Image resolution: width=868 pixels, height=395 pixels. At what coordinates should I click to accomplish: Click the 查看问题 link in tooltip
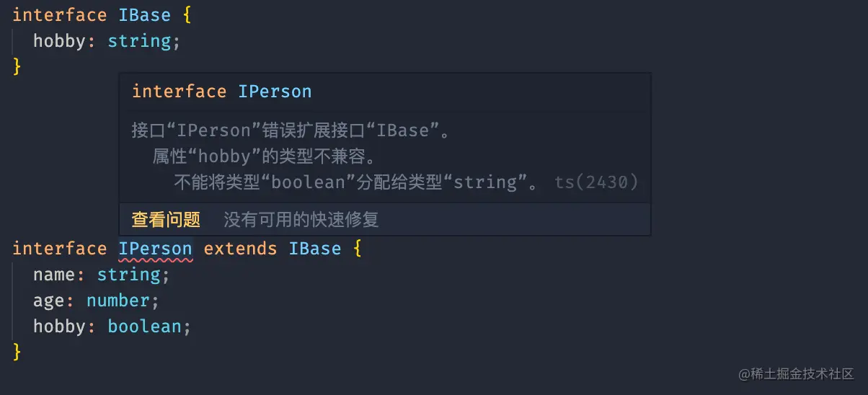pyautogui.click(x=166, y=219)
